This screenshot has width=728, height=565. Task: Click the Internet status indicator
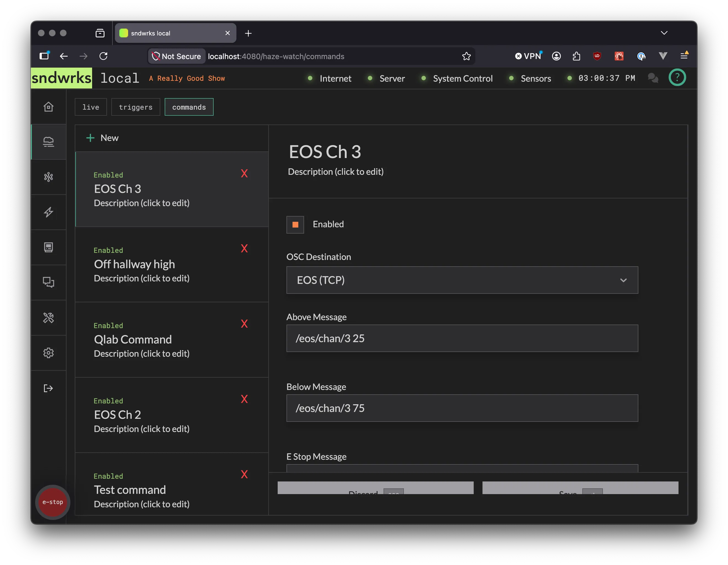point(329,79)
